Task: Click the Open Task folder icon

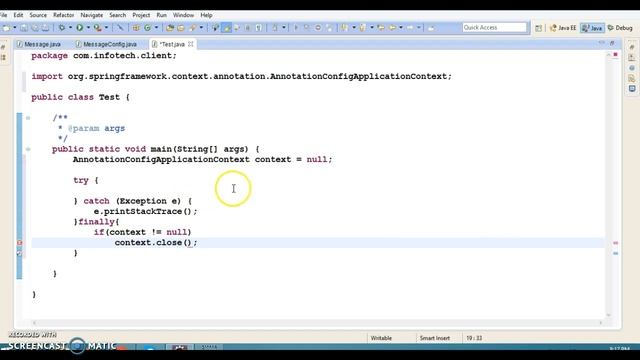Action: click(181, 28)
